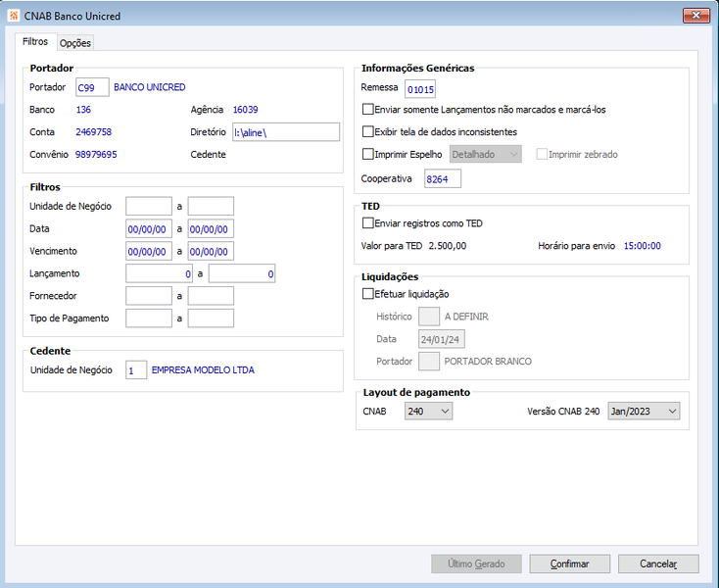This screenshot has height=588, width=719.
Task: Click the first Vencimento date field
Action: coord(149,251)
